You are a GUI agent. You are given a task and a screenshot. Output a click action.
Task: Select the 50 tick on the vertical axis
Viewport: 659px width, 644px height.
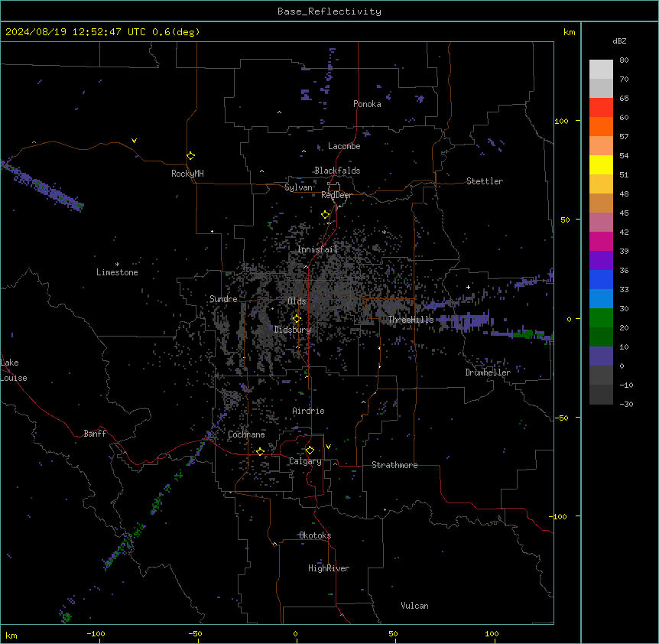tap(565, 220)
